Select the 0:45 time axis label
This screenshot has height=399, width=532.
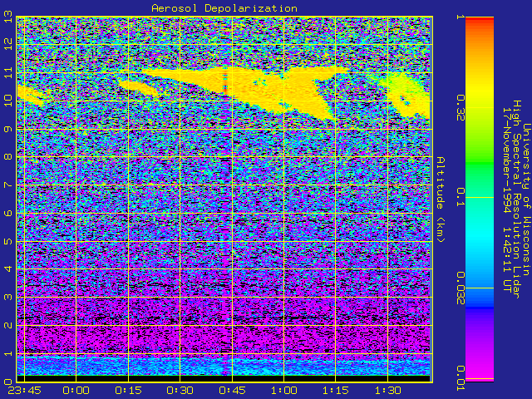point(232,391)
